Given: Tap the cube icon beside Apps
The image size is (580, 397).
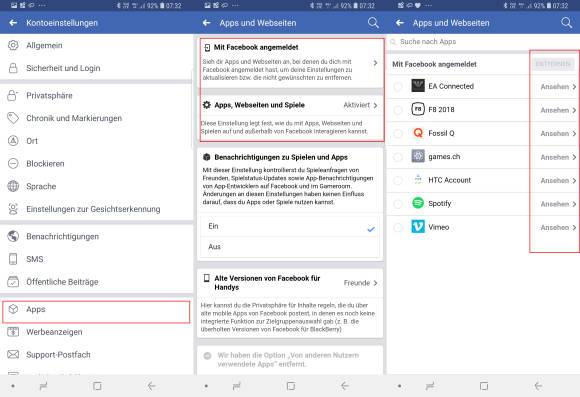Looking at the screenshot, I should pos(13,309).
